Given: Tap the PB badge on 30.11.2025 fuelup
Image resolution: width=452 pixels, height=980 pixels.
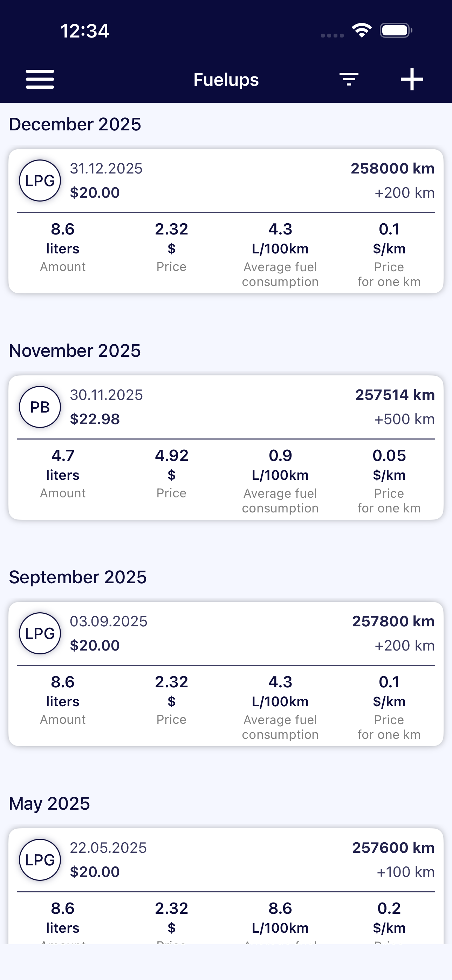Looking at the screenshot, I should pyautogui.click(x=40, y=407).
